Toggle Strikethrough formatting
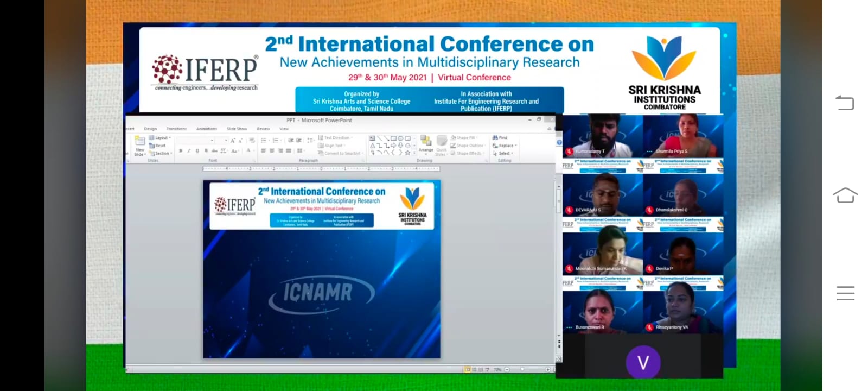Screen dimensions: 868x391 click(214, 150)
